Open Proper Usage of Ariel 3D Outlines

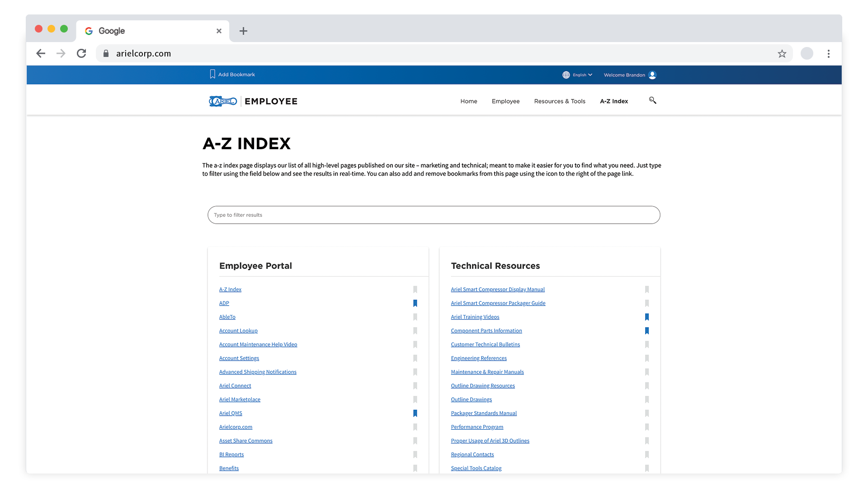(490, 441)
